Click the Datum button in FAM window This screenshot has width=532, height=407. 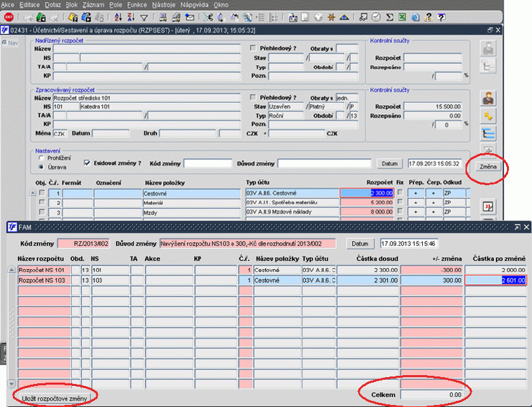360,244
